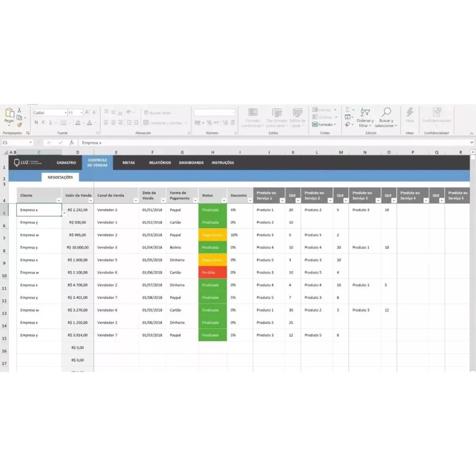Toggle underline (S) formatting

(50, 123)
